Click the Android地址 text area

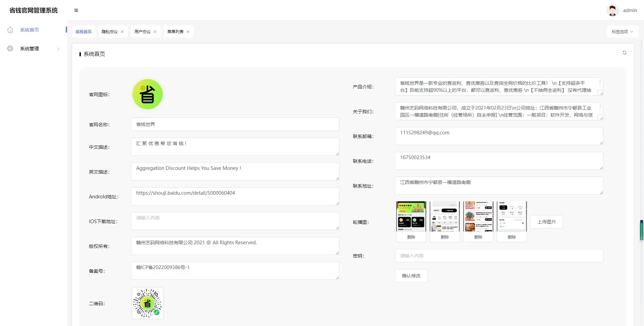[x=235, y=196]
